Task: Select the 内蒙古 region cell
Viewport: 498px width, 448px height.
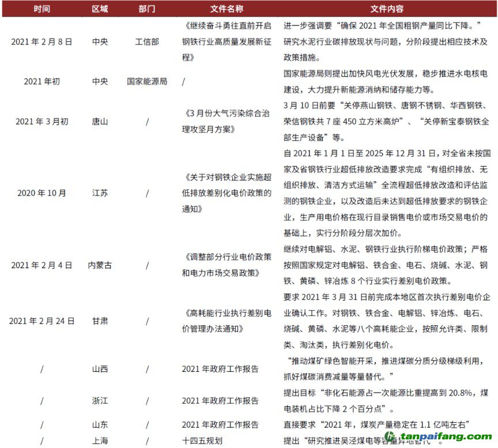Action: (100, 265)
